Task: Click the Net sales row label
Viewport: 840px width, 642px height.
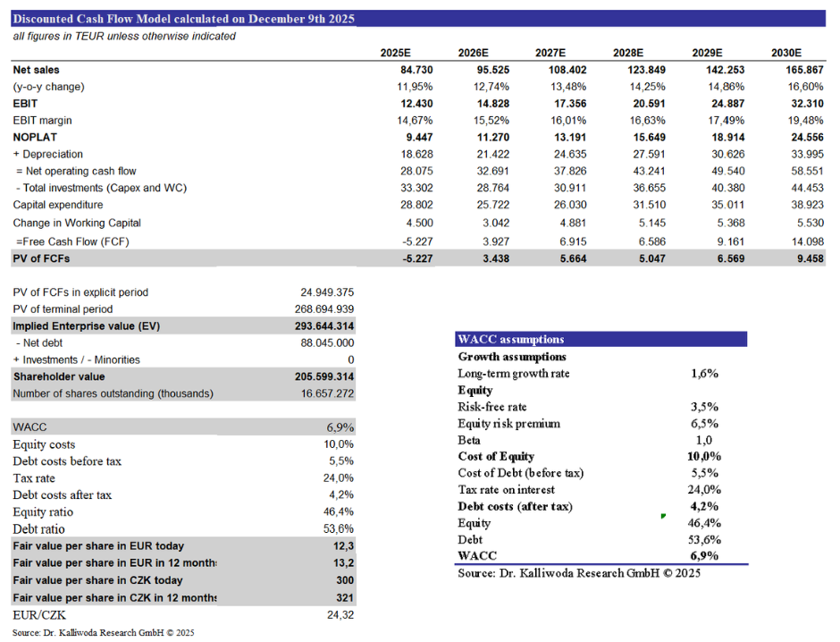Action: (x=37, y=70)
